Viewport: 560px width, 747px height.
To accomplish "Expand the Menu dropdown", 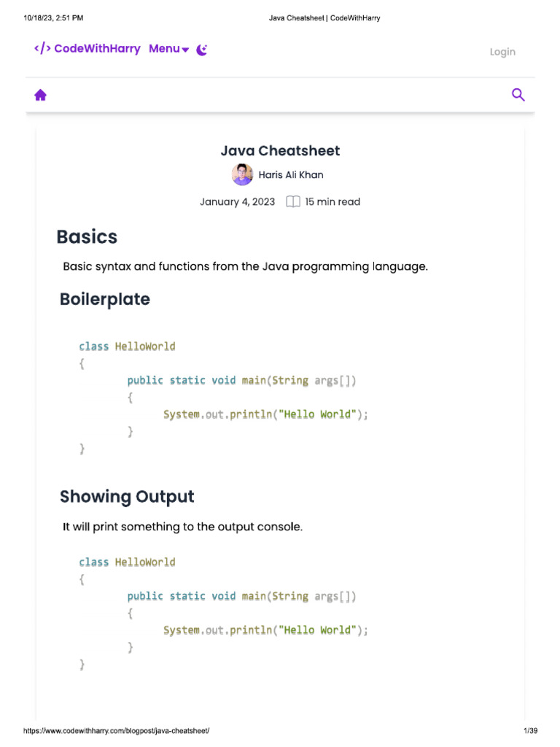I will click(x=168, y=49).
